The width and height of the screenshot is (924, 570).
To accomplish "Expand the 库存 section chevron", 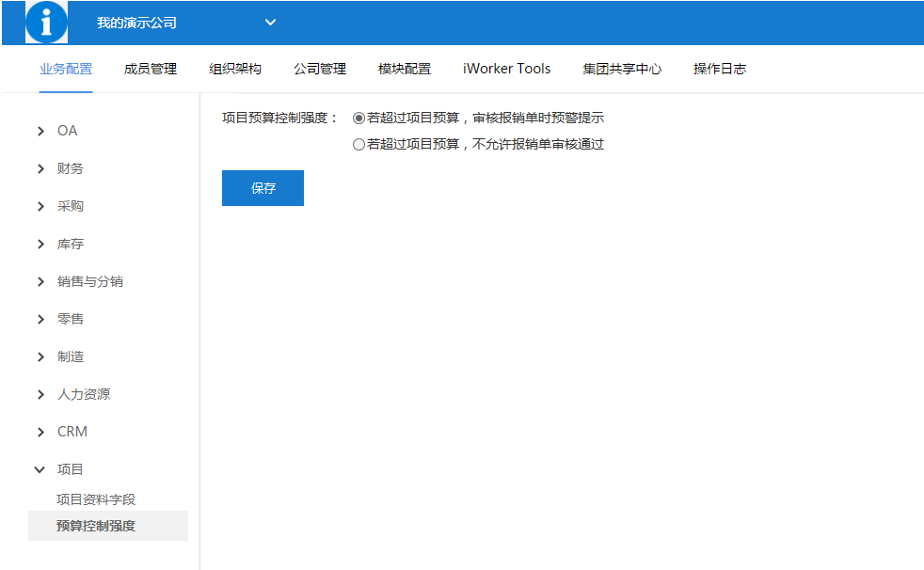I will click(x=40, y=245).
